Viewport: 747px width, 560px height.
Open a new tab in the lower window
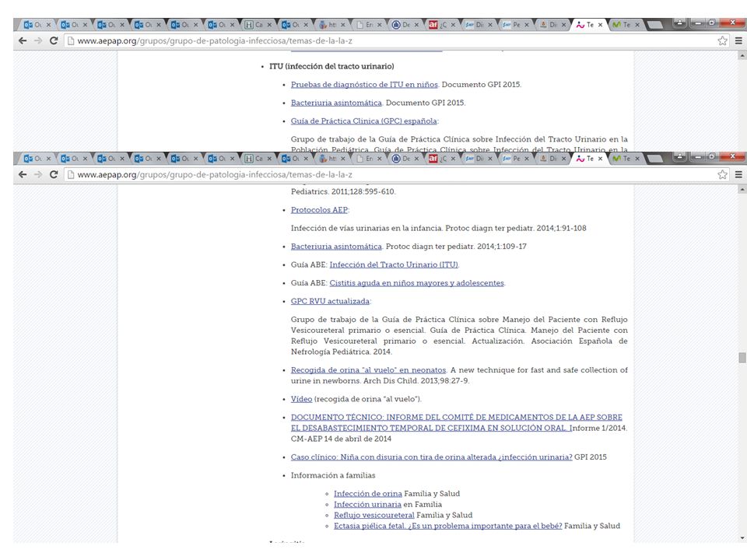click(655, 159)
